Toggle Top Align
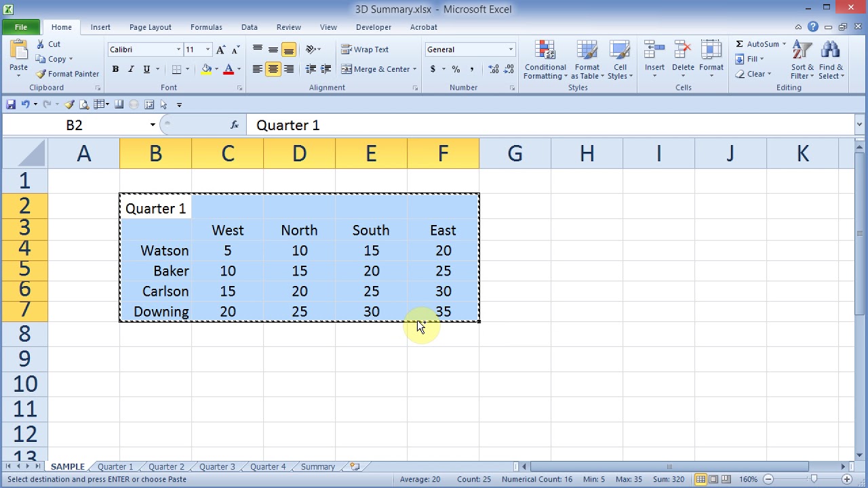 tap(258, 49)
